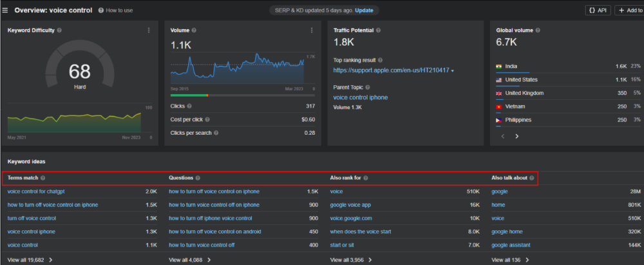This screenshot has height=265, width=644.
Task: Open voice control for chatgpt keyword
Action: coord(36,191)
